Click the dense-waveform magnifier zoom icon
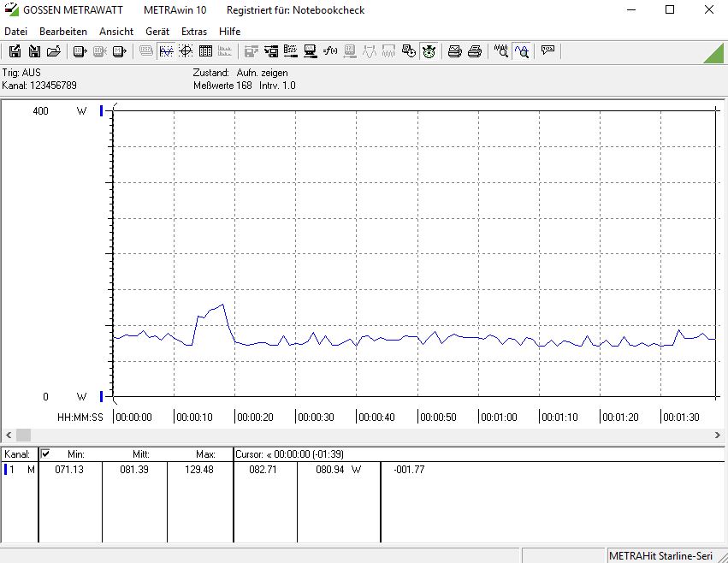Viewport: 728px width, 563px height. [x=501, y=51]
